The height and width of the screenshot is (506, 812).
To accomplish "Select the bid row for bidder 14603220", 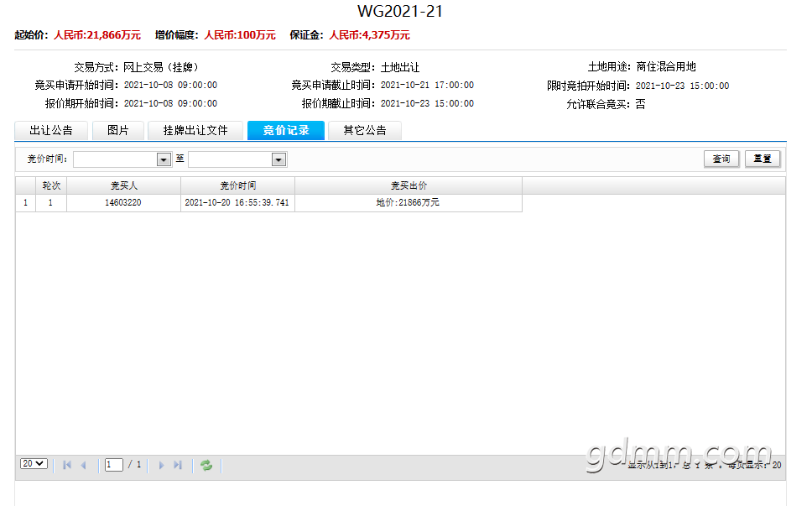I will tap(268, 202).
